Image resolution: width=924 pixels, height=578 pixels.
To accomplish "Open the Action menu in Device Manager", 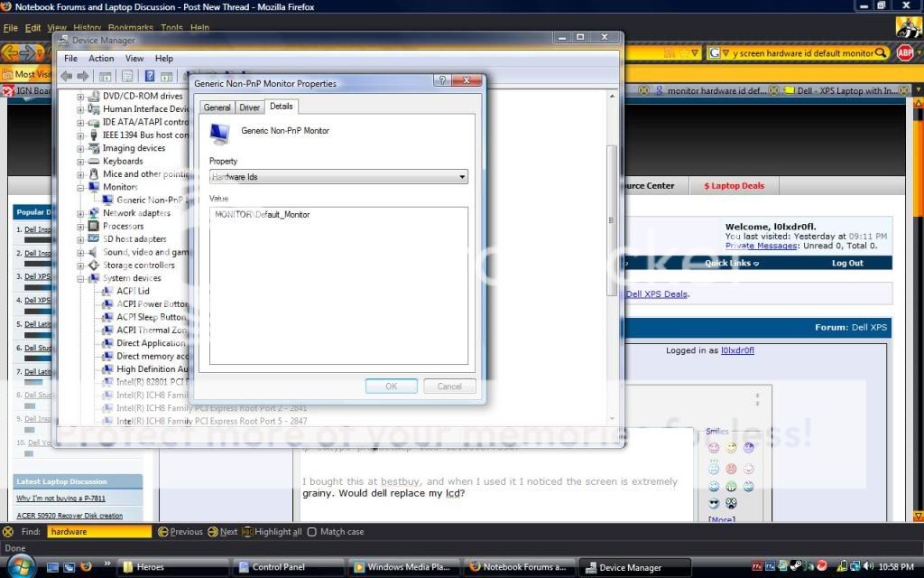I will coord(101,59).
